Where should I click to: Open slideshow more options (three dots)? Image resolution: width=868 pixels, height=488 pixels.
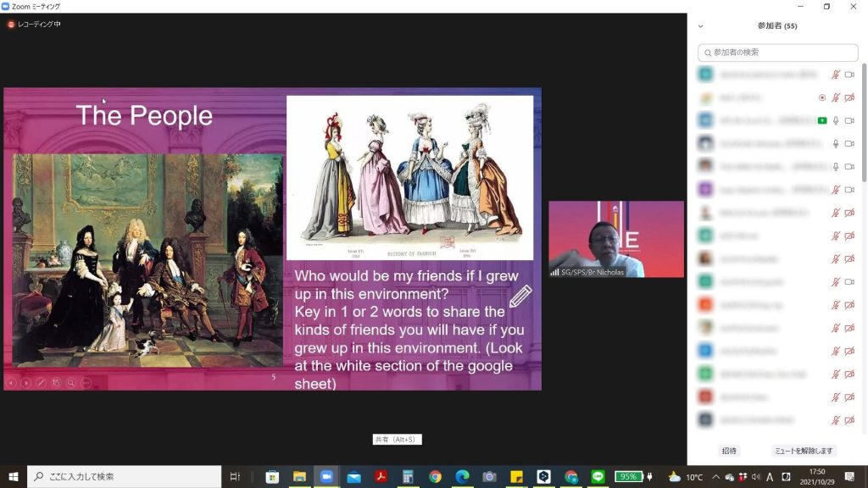point(86,382)
